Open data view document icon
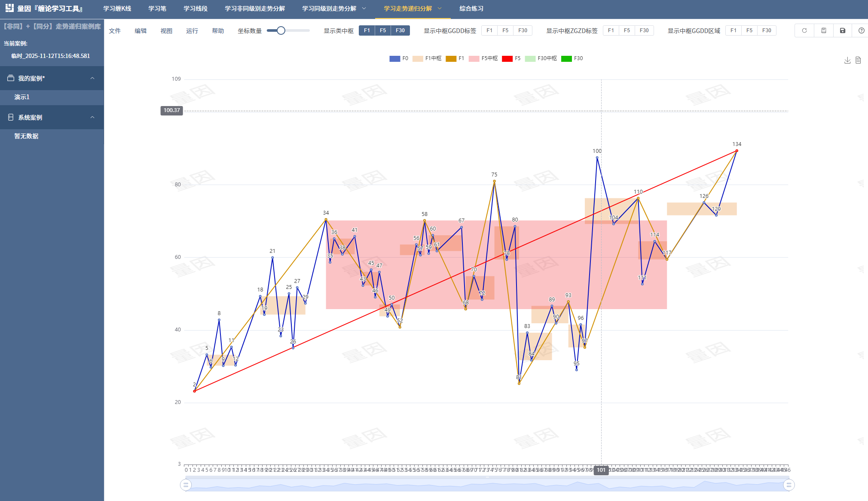Viewport: 868px width, 501px height. pos(858,60)
